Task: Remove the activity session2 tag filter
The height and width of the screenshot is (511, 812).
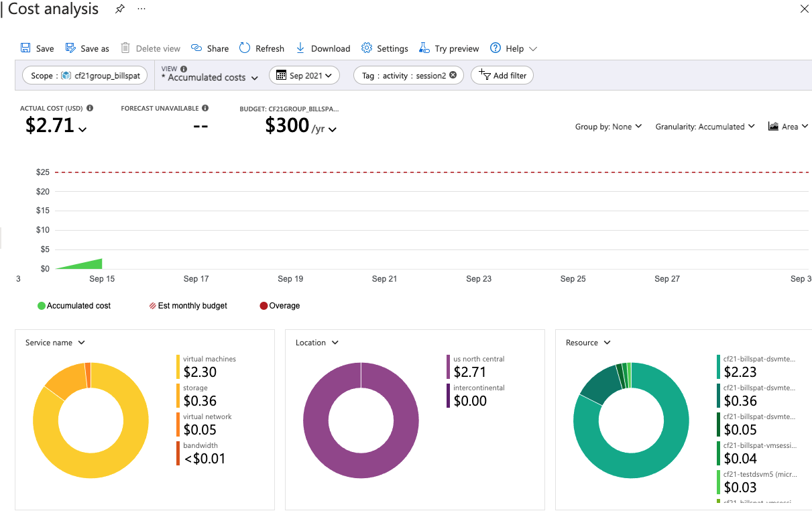Action: pos(453,75)
